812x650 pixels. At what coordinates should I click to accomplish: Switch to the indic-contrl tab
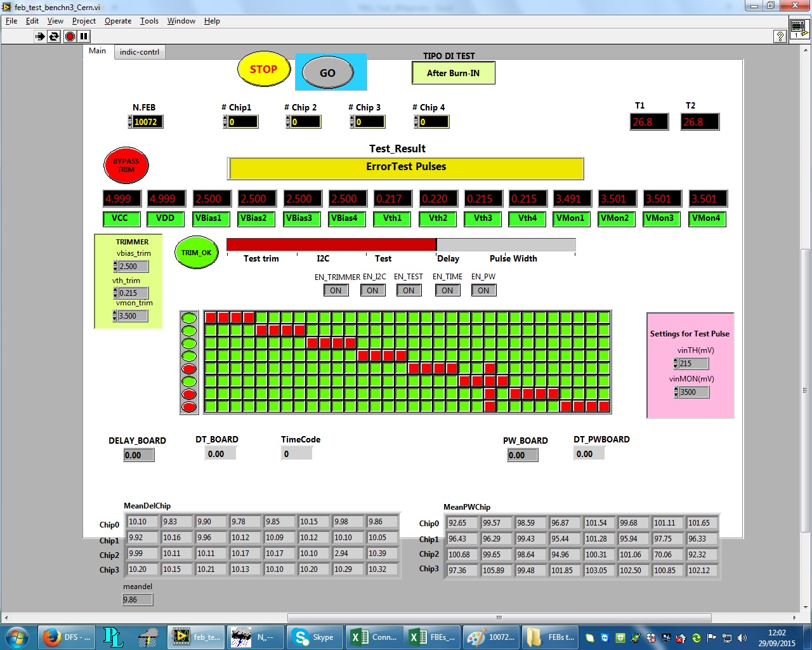tap(140, 52)
